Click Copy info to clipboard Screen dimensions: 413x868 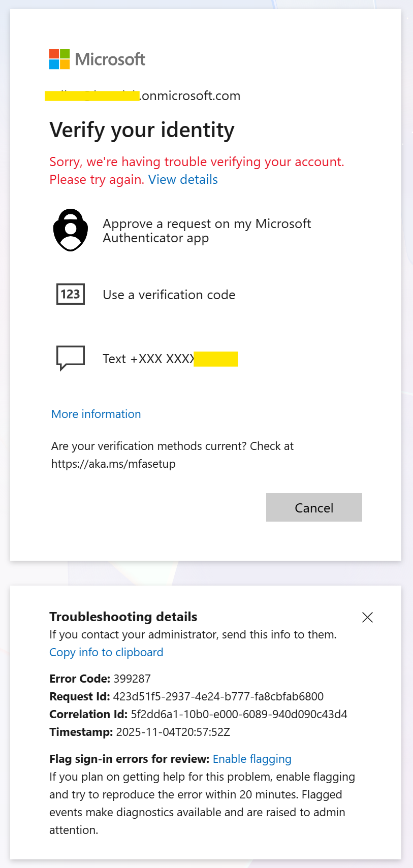106,652
